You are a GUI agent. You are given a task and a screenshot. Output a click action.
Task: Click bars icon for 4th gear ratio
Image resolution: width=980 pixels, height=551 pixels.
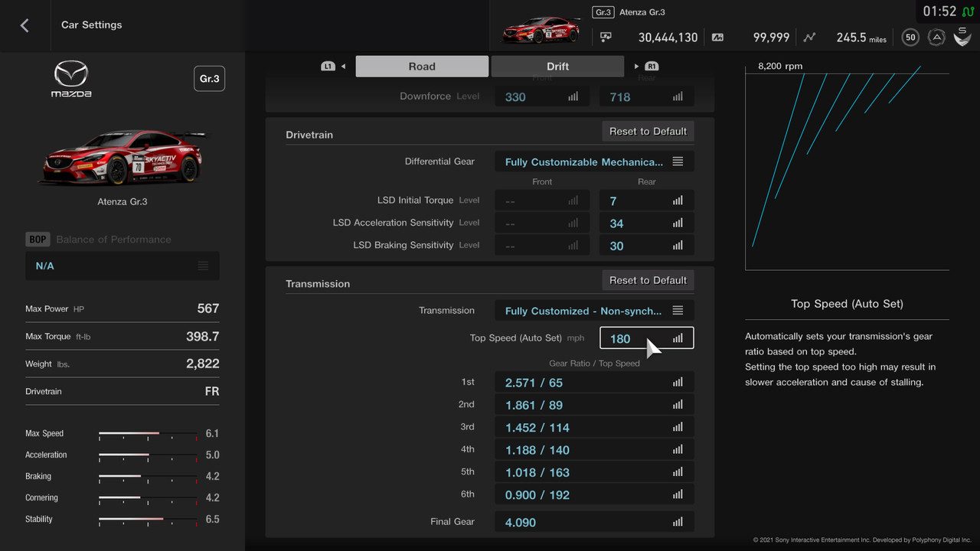tap(678, 450)
